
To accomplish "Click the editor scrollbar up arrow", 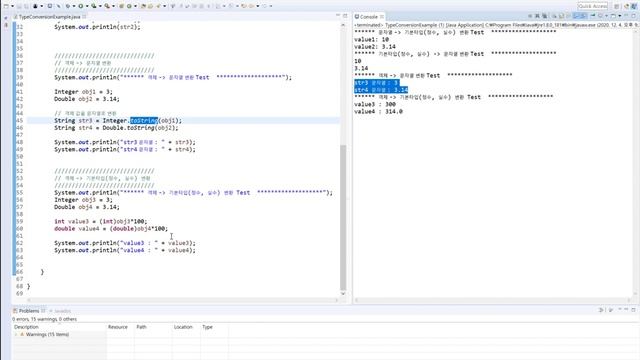I will [343, 25].
